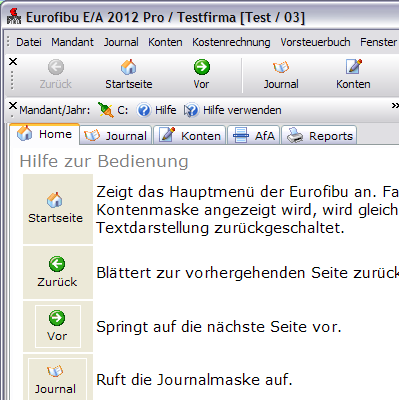Click the Zurück arrow in the toolbar
399x400 pixels.
point(56,67)
